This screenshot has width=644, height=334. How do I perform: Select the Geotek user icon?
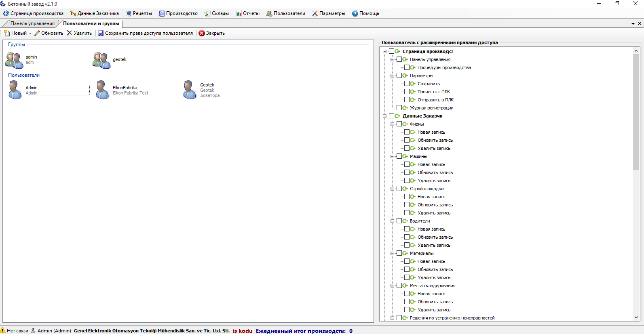tap(190, 90)
